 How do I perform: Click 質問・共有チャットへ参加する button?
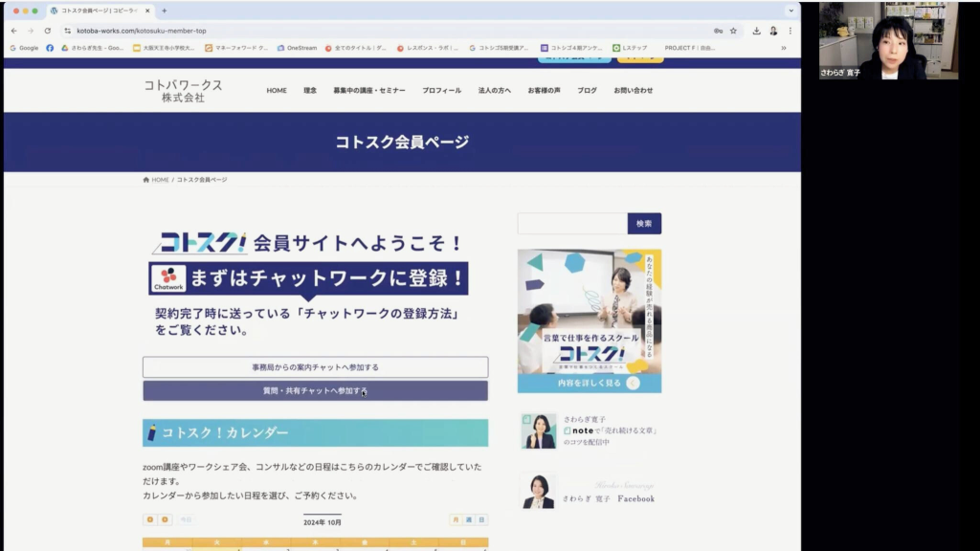click(x=315, y=391)
